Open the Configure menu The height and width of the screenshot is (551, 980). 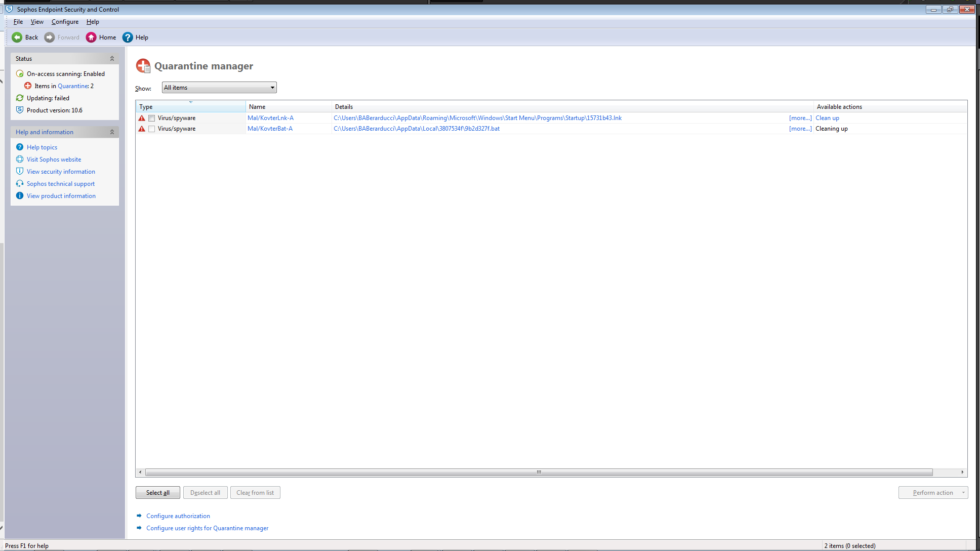click(x=65, y=22)
